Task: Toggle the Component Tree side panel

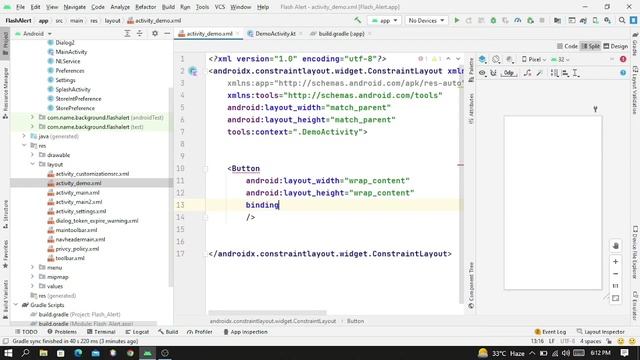Action: click(471, 285)
